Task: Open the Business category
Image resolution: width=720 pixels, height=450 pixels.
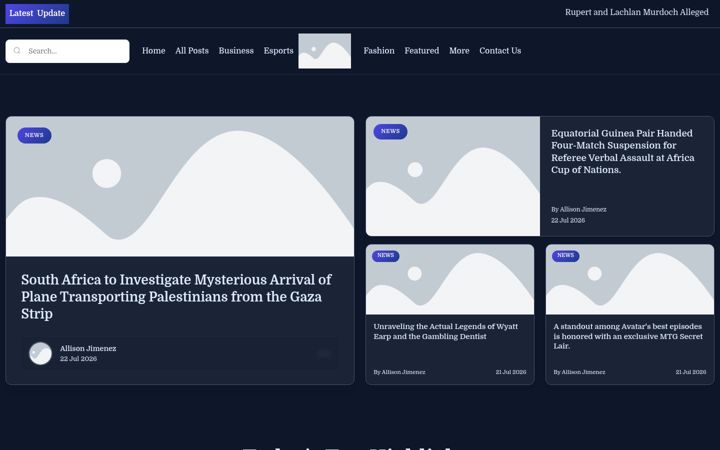Action: [236, 51]
